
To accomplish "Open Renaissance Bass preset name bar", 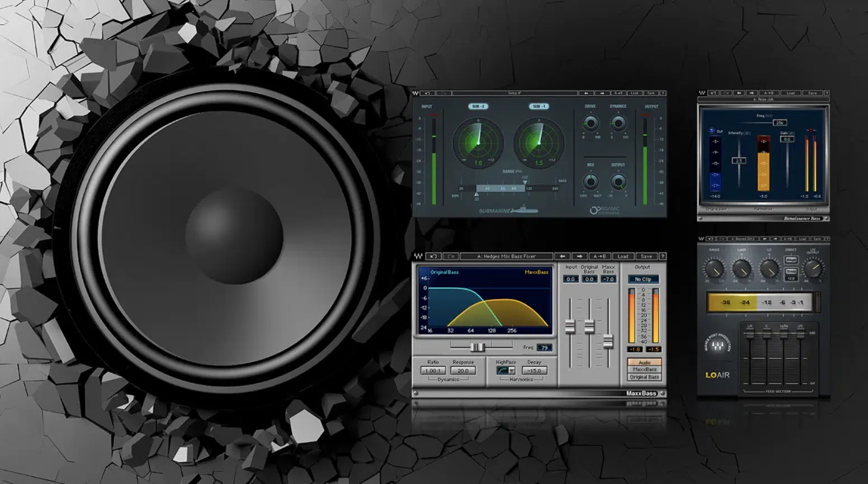I will click(763, 99).
